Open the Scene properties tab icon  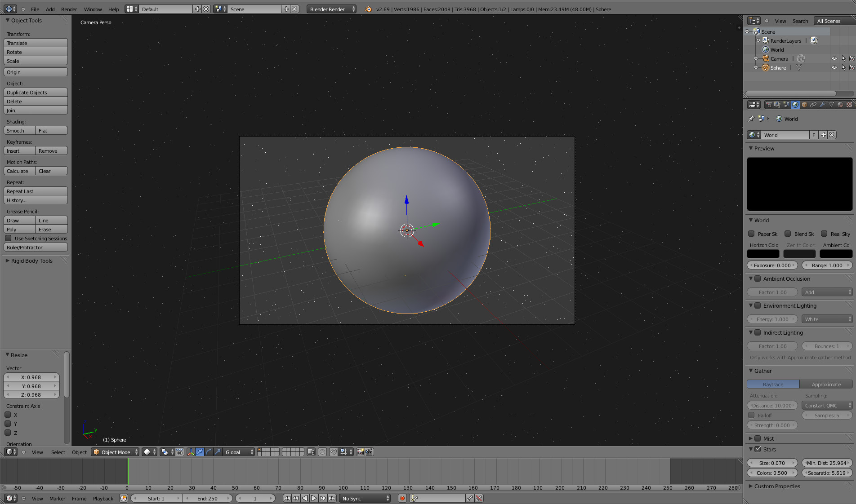[x=786, y=105]
